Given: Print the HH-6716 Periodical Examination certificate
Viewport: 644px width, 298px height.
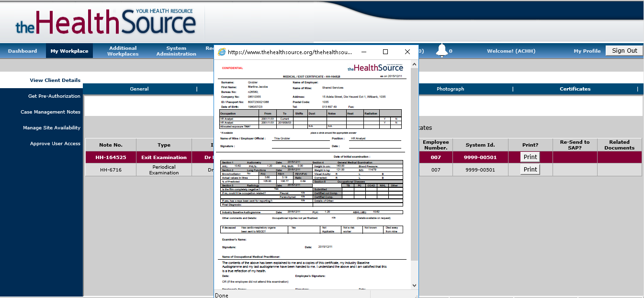Looking at the screenshot, I should coord(530,169).
